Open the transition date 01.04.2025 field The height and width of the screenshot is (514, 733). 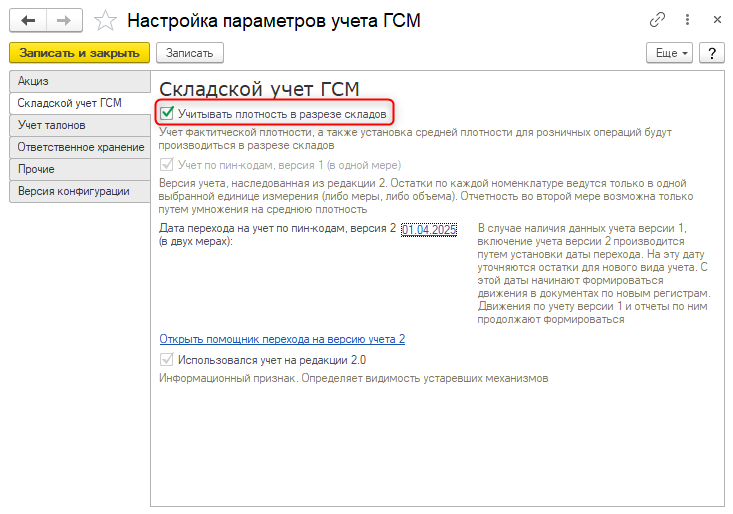coord(428,230)
